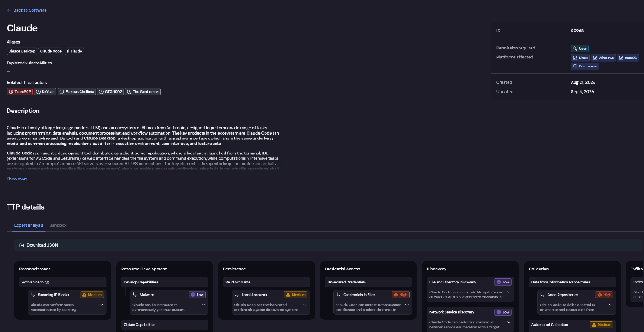Image resolution: width=644 pixels, height=332 pixels.
Task: Open The Gentlemen threat actor
Action: (143, 92)
